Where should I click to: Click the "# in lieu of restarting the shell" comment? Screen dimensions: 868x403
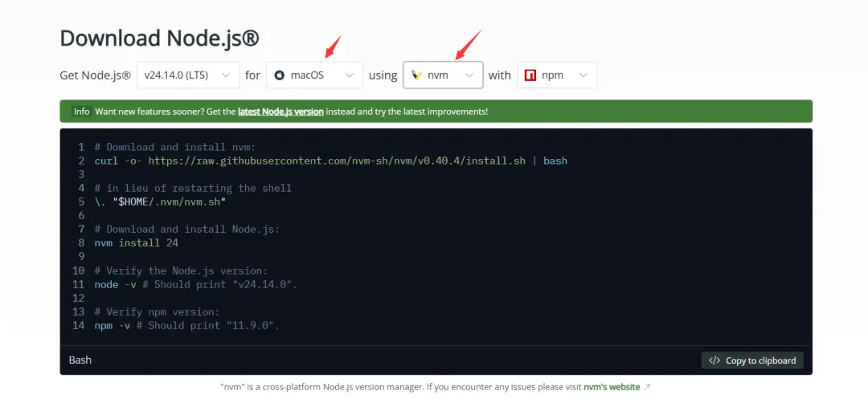click(x=193, y=188)
